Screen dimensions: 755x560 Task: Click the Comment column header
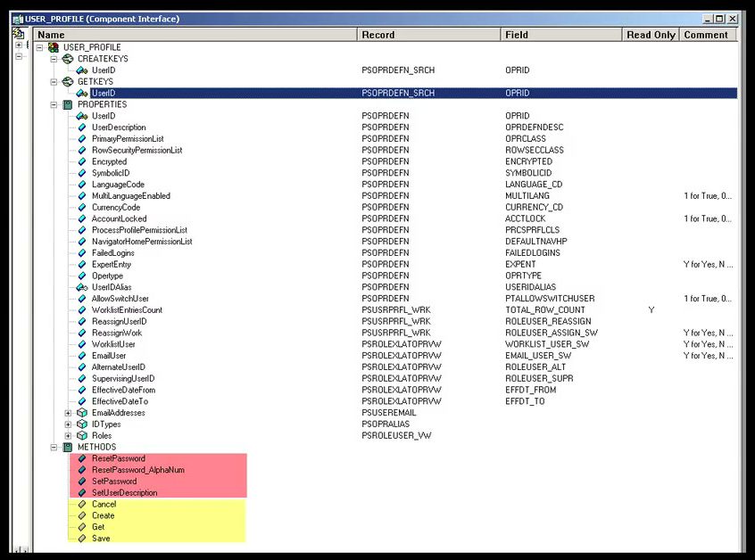point(708,35)
